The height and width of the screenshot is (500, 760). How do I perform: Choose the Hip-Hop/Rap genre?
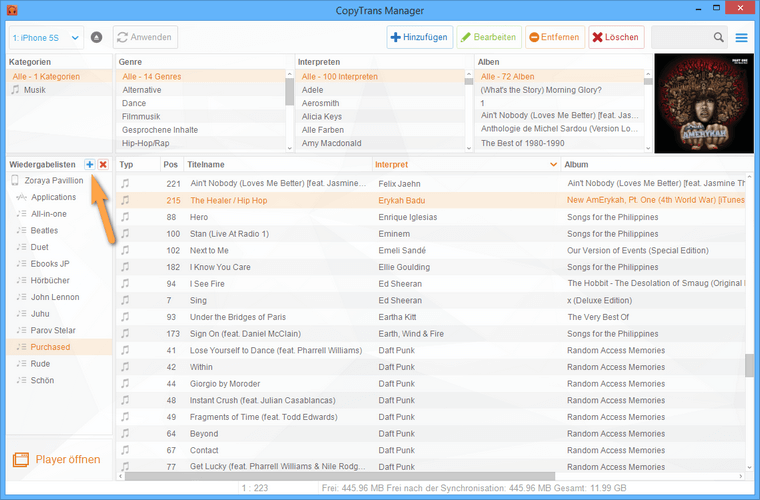pos(201,143)
